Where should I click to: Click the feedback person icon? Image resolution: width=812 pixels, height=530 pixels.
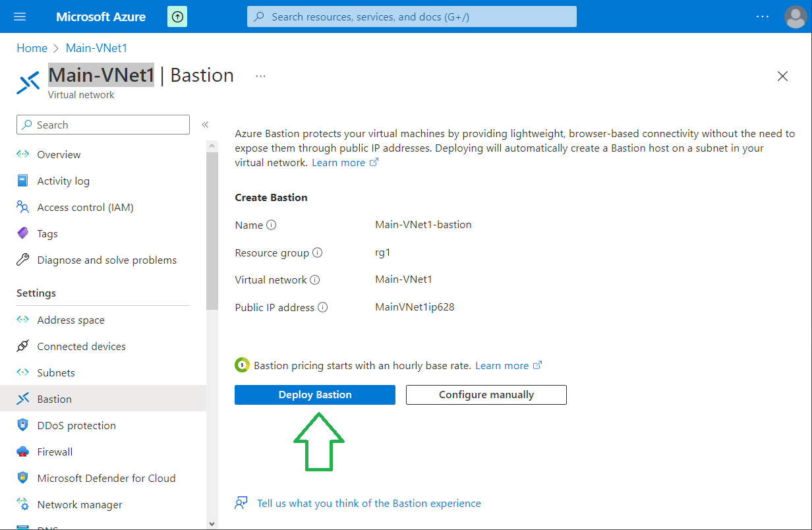[x=241, y=504]
